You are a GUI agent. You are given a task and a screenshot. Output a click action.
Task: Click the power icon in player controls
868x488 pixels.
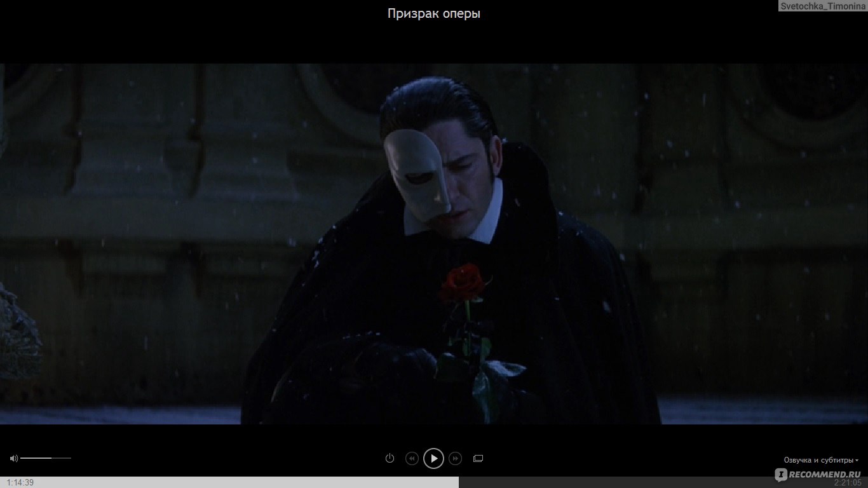390,458
